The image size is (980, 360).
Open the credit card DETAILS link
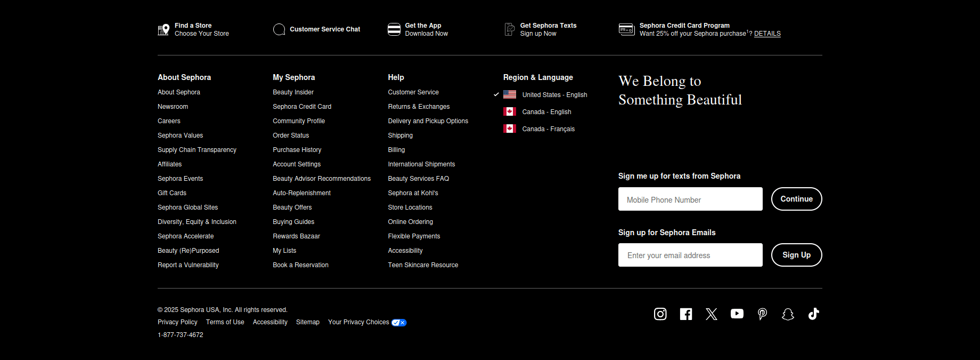767,34
